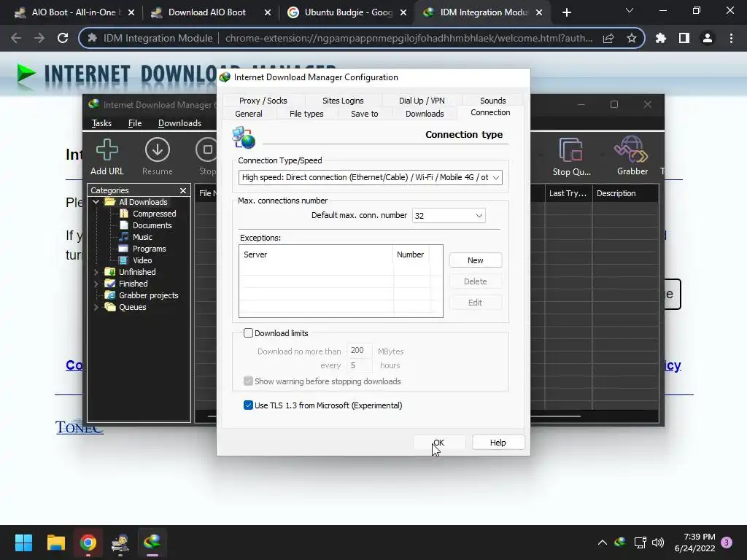Open Default max. conn. number dropdown

point(449,216)
